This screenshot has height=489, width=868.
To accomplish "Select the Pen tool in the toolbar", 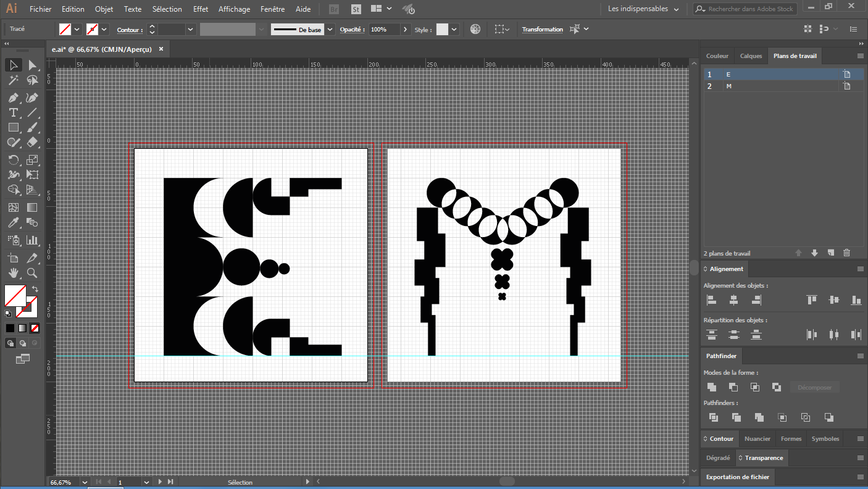I will click(13, 98).
